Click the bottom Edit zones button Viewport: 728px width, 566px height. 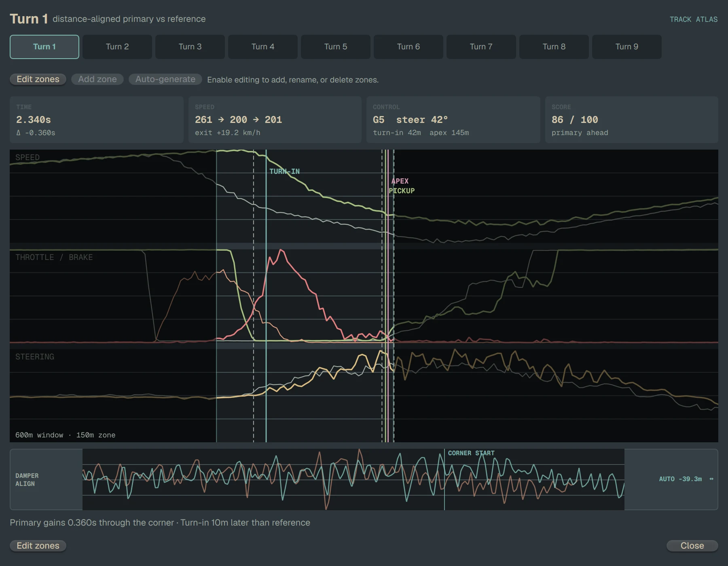point(38,546)
